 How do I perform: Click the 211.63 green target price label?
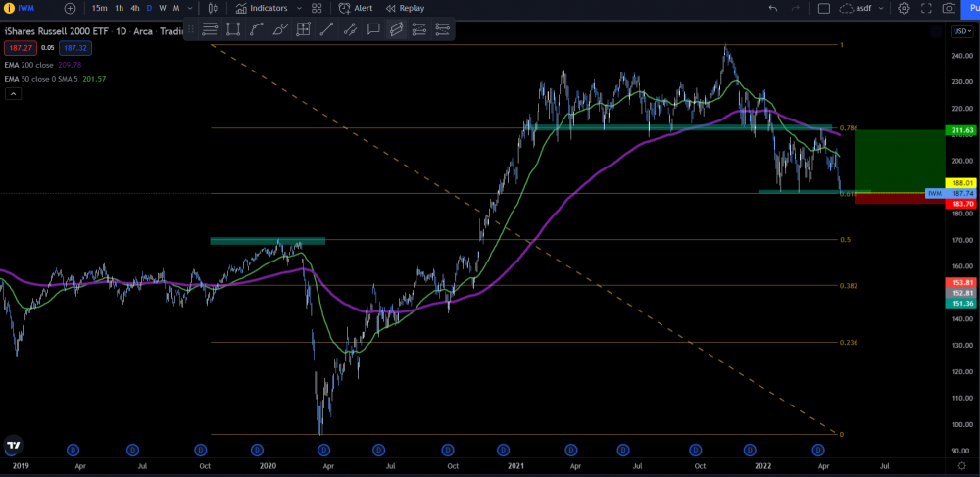point(962,130)
